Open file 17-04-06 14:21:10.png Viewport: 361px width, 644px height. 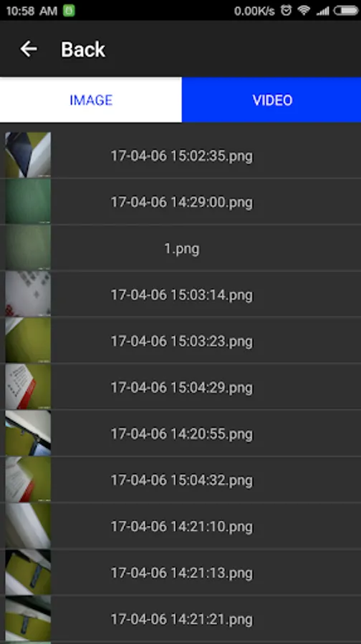[x=180, y=526]
